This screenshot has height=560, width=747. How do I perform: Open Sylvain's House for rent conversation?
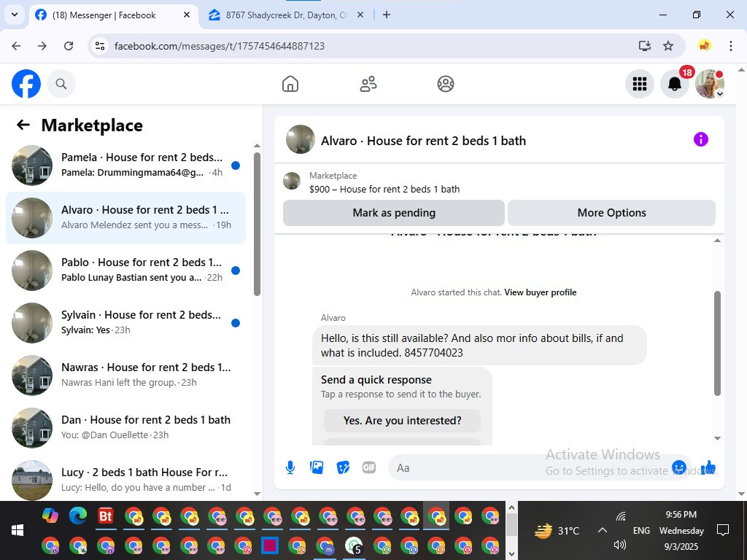[125, 322]
